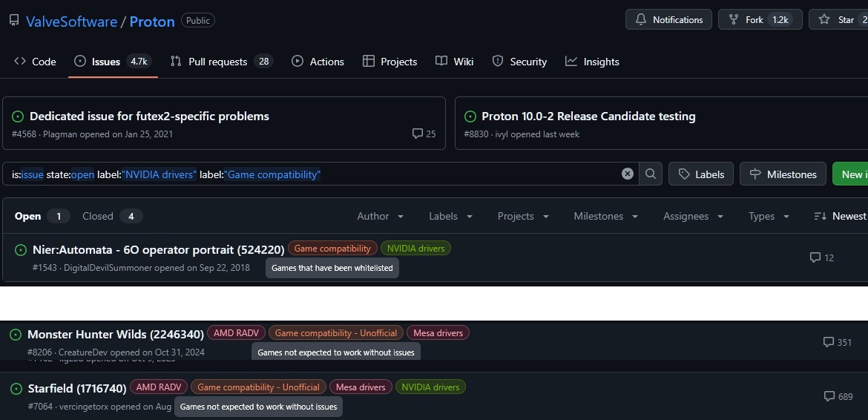Open the ValveSoftware owner link
868x420 pixels.
[x=71, y=21]
